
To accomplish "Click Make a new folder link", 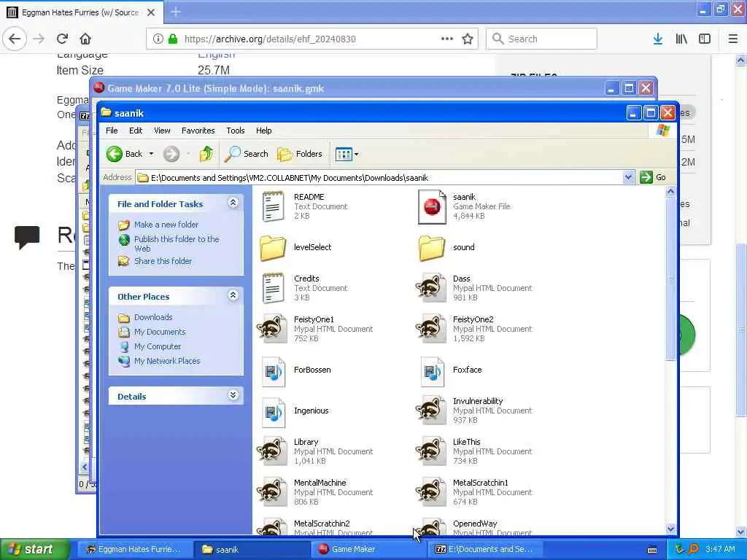I will click(x=166, y=225).
